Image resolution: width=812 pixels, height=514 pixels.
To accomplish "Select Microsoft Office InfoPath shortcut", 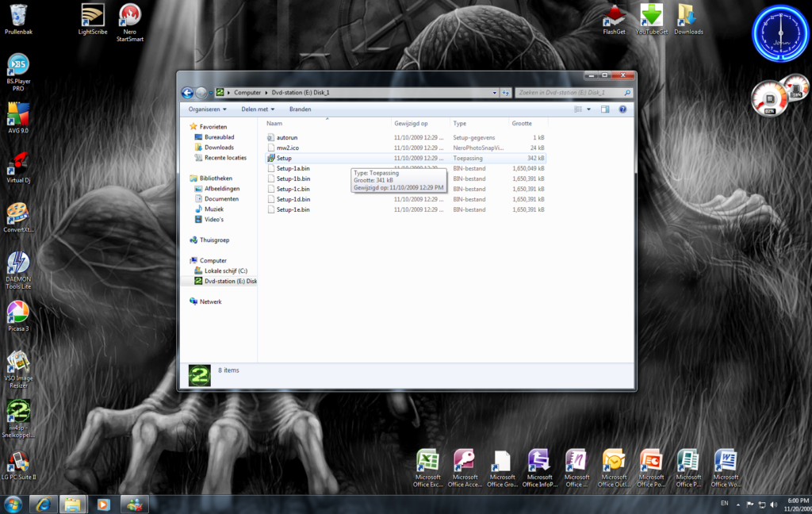I will pos(539,469).
